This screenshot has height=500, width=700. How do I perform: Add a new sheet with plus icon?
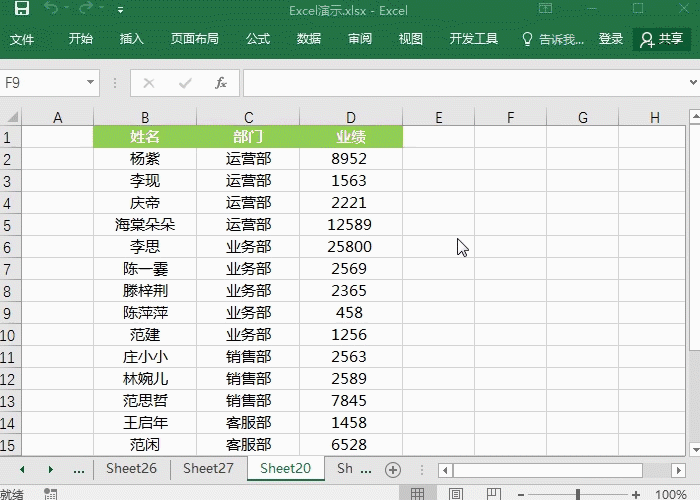(393, 469)
